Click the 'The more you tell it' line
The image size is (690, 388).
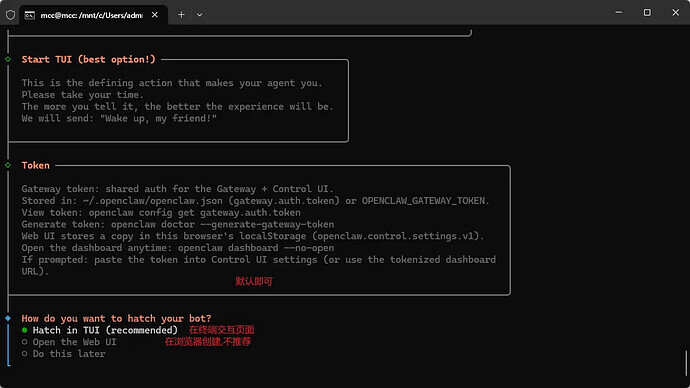[178, 107]
